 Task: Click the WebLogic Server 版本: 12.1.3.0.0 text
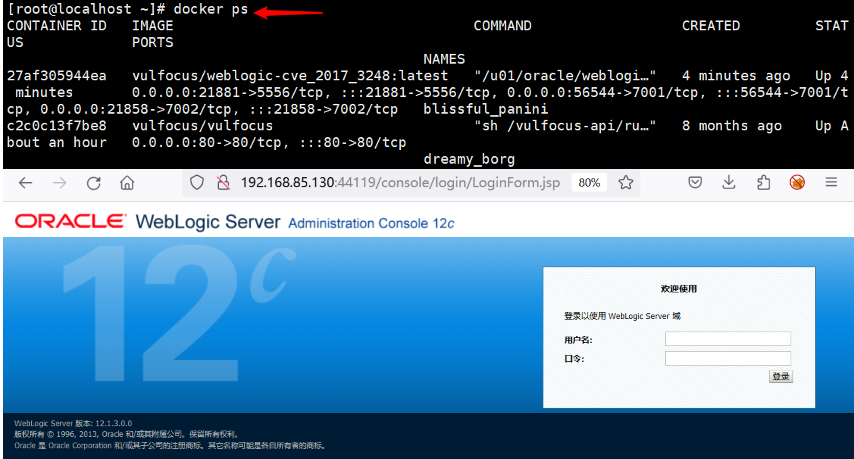pyautogui.click(x=73, y=423)
